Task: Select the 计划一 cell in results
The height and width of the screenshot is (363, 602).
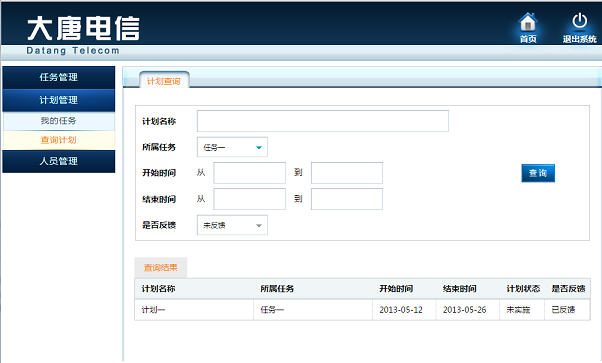Action: 194,310
